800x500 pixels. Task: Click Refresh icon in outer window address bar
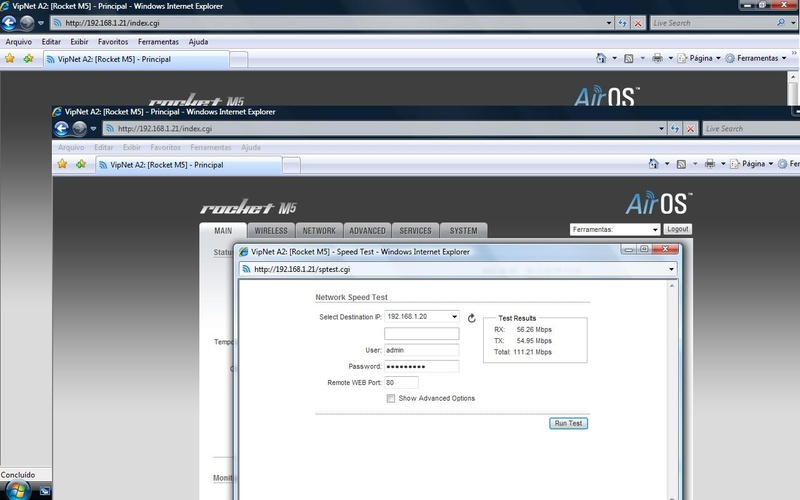pyautogui.click(x=622, y=23)
